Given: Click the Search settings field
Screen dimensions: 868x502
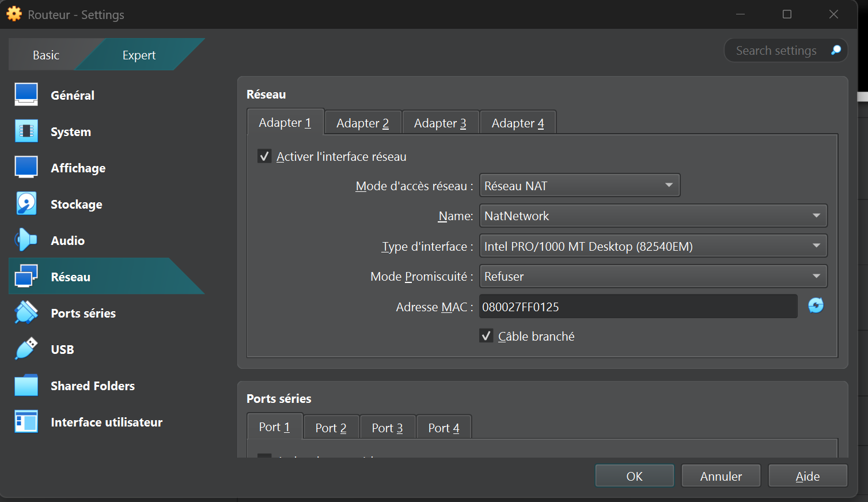Looking at the screenshot, I should pos(775,51).
